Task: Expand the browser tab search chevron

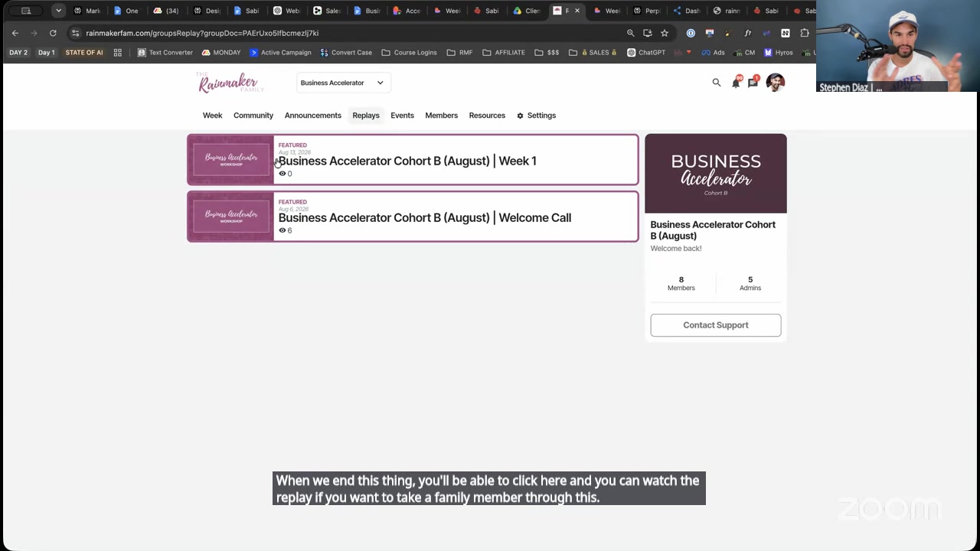Action: point(58,11)
